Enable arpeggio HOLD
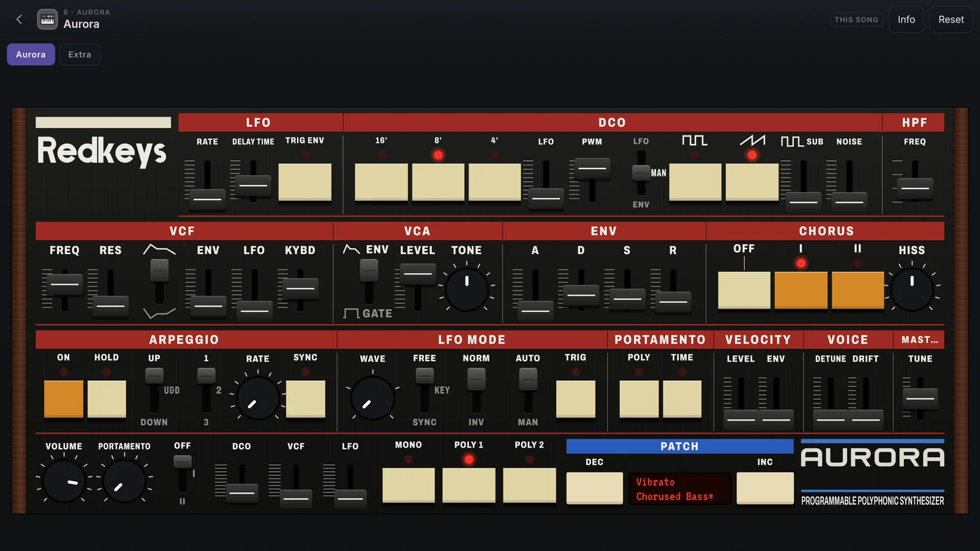The height and width of the screenshot is (551, 980). tap(107, 399)
